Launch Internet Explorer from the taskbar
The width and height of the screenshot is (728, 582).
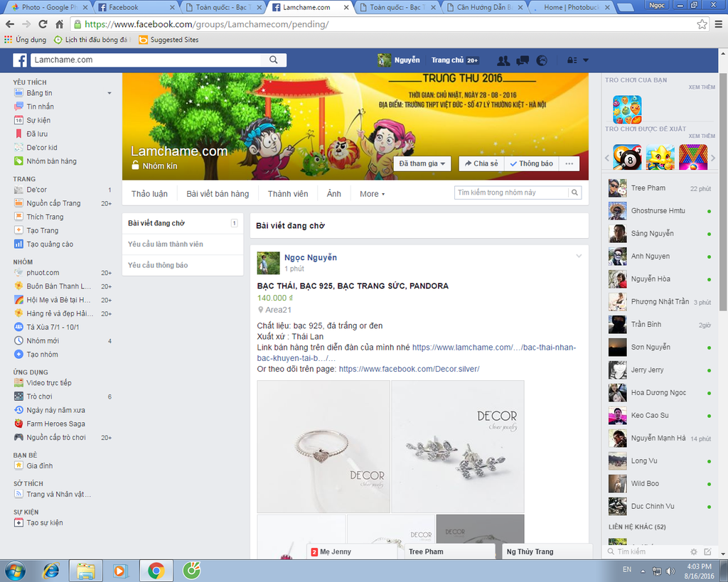tap(50, 571)
